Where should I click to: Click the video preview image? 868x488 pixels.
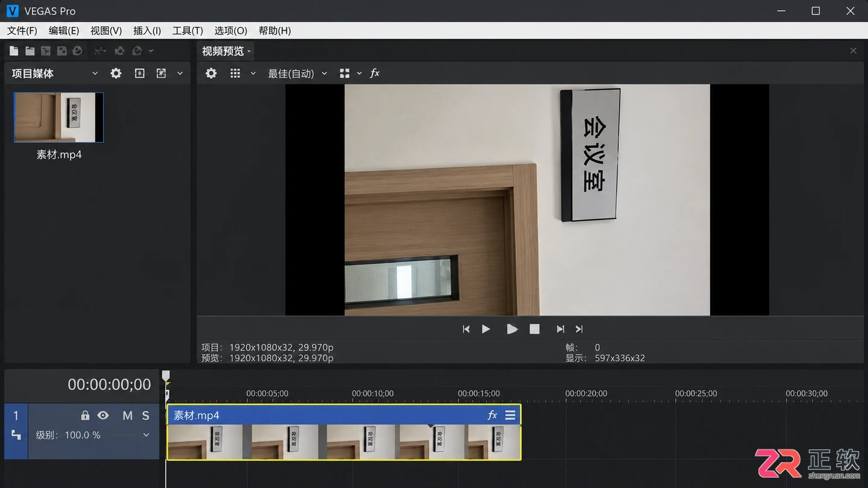point(527,199)
